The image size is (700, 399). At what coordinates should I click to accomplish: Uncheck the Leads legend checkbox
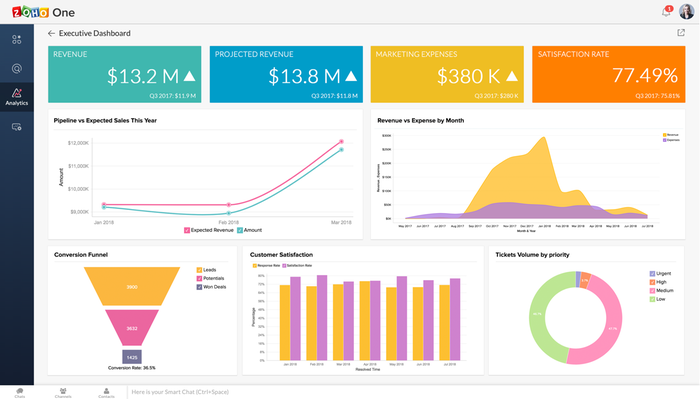199,270
